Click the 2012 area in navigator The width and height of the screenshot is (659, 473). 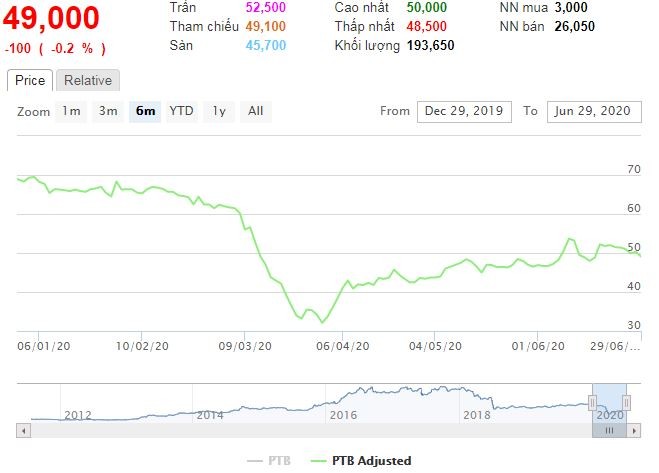tap(77, 414)
